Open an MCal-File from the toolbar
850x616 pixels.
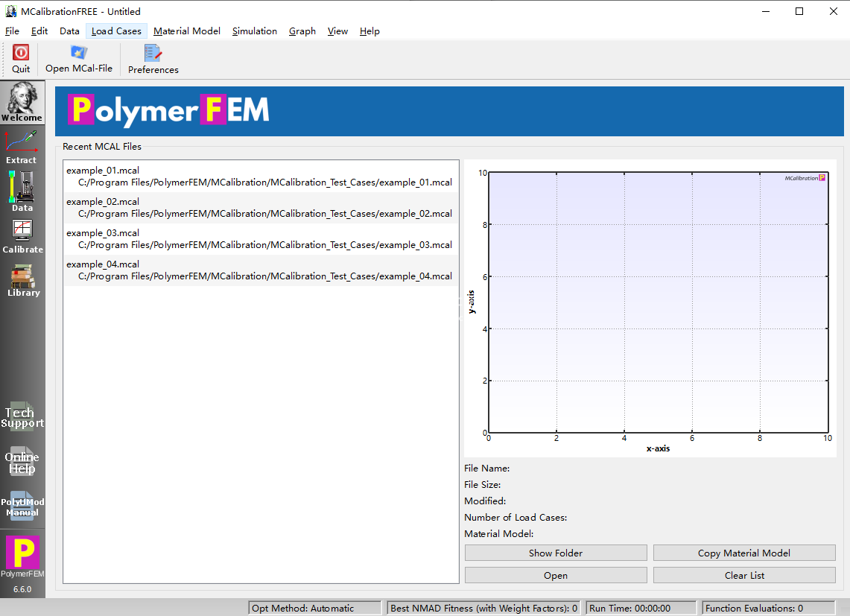[79, 59]
